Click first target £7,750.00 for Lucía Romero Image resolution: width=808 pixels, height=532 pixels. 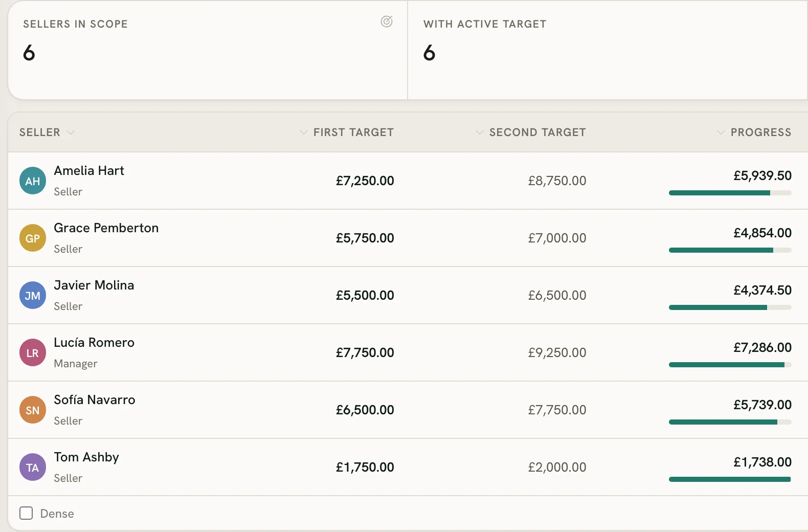pos(365,352)
